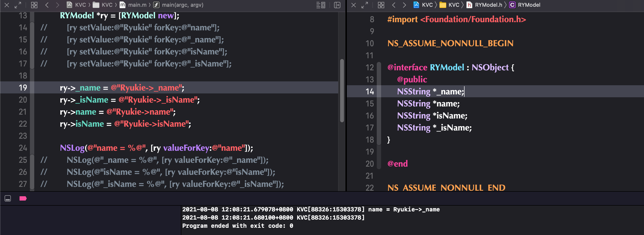Open RYModel class symbol breadcrumb
The width and height of the screenshot is (644, 235).
click(x=525, y=5)
